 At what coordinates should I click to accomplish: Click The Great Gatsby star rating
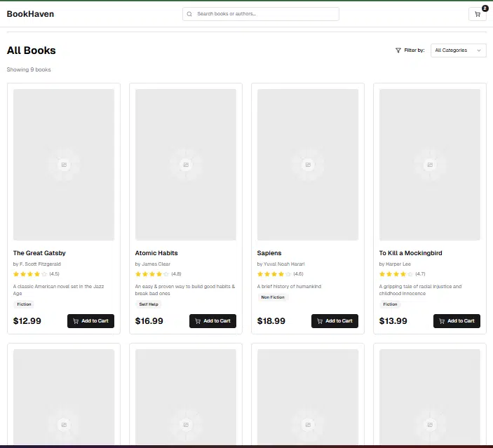[30, 274]
